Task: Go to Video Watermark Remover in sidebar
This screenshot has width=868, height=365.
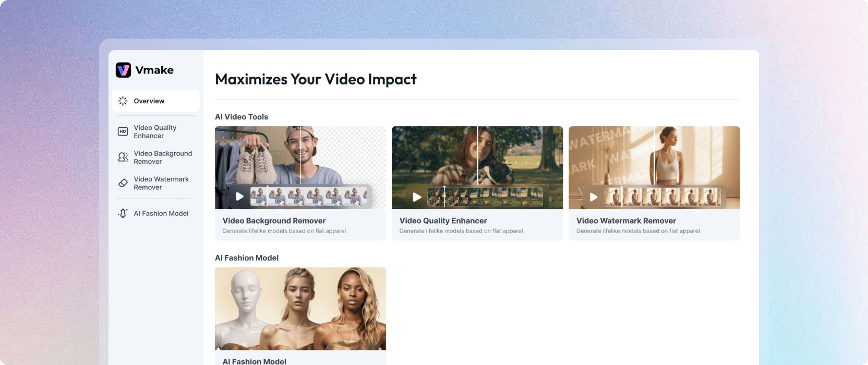Action: pos(155,183)
